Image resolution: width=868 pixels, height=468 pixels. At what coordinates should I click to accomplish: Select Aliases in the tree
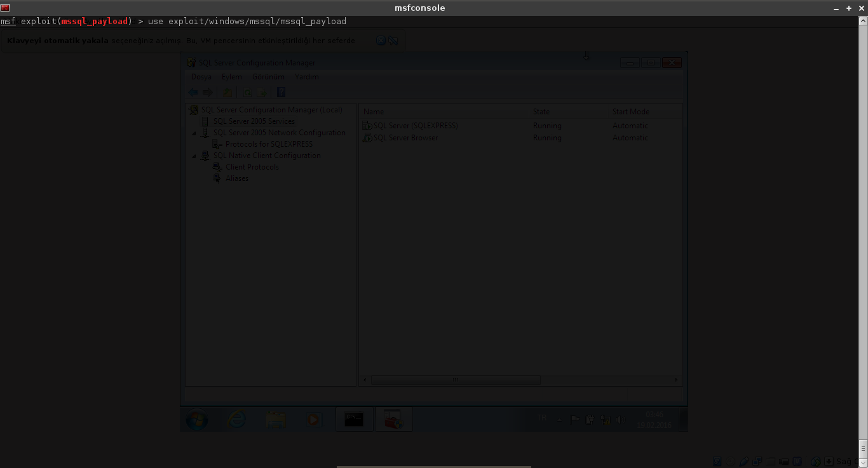237,178
